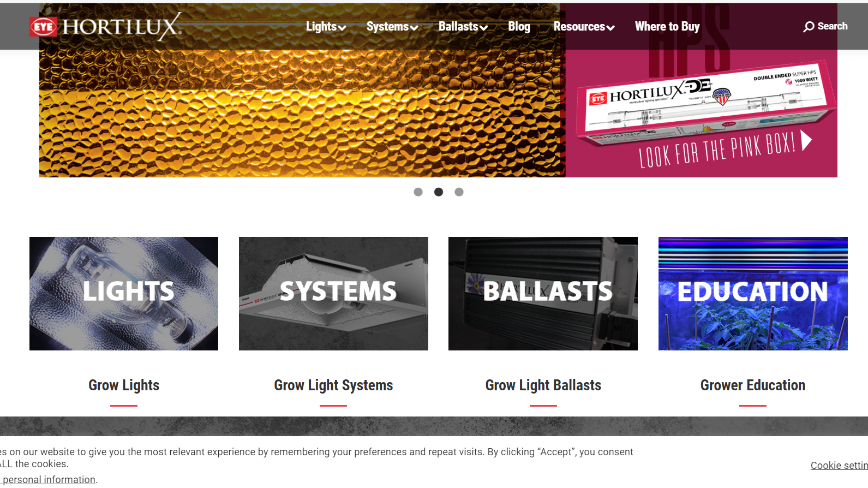Expand the Ballasts dropdown chevron

coord(483,28)
